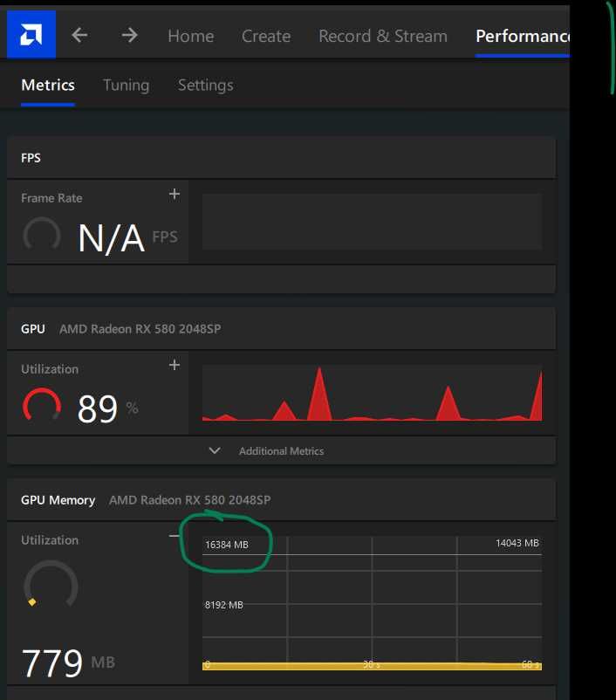The image size is (616, 700).
Task: Click GPU header AMD Radeon RX 580 2048SP
Action: (140, 329)
